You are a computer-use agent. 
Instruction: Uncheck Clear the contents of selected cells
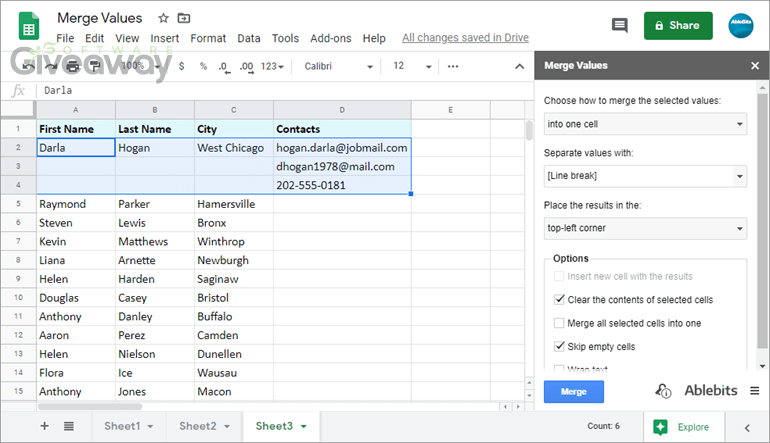(559, 299)
